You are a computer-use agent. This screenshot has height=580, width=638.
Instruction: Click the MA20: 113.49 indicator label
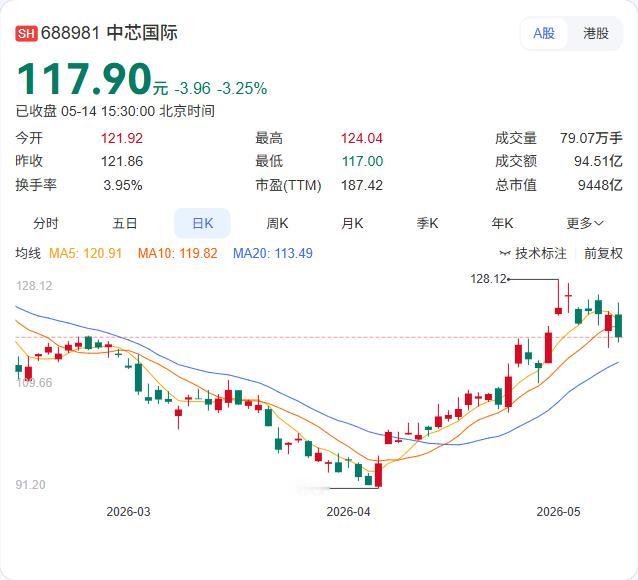(273, 254)
